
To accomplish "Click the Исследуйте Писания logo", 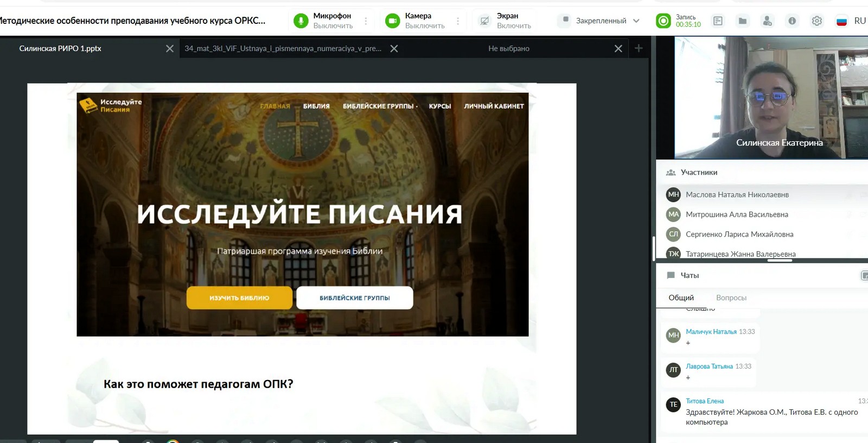I will click(x=111, y=105).
